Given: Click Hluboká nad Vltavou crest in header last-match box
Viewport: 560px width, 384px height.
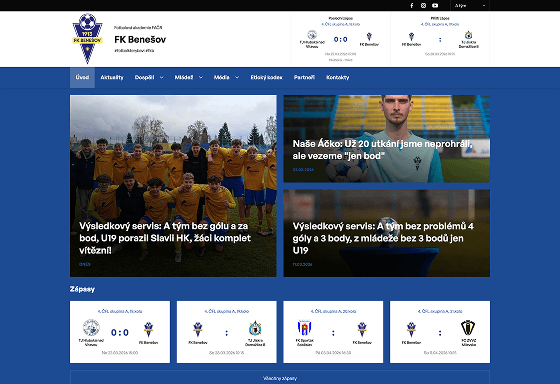Looking at the screenshot, I should click(312, 35).
